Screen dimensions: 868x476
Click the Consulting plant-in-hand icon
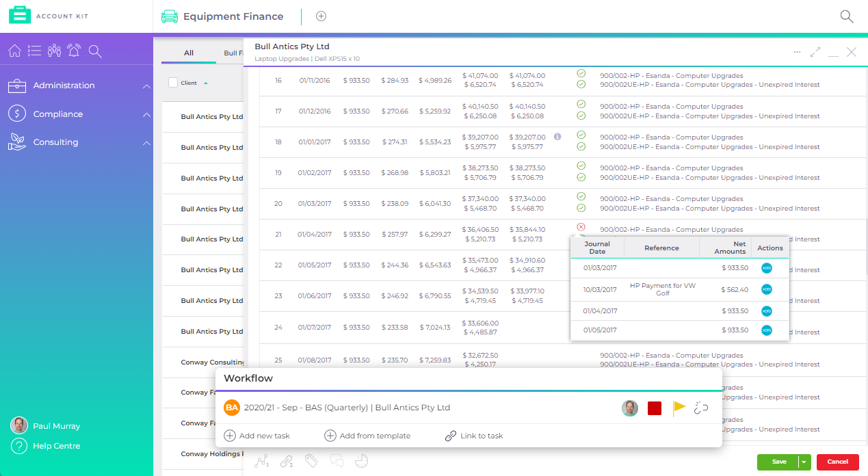coord(17,142)
